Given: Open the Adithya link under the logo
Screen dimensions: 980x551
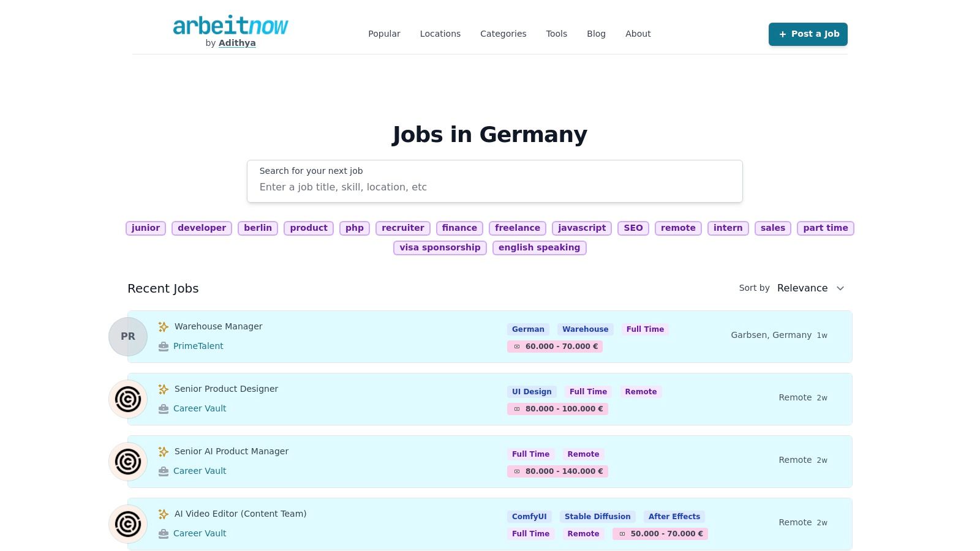Looking at the screenshot, I should pos(236,43).
